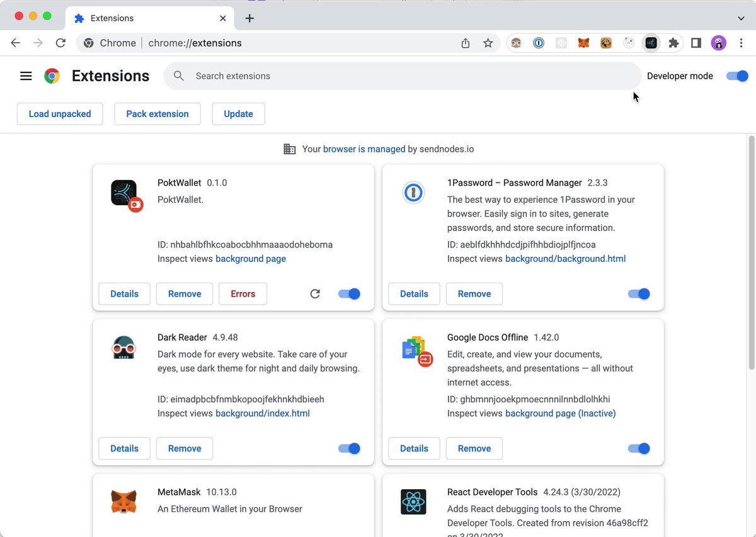Screen dimensions: 756x537
Task: Click the Google Docs Offline logo
Action: [413, 348]
